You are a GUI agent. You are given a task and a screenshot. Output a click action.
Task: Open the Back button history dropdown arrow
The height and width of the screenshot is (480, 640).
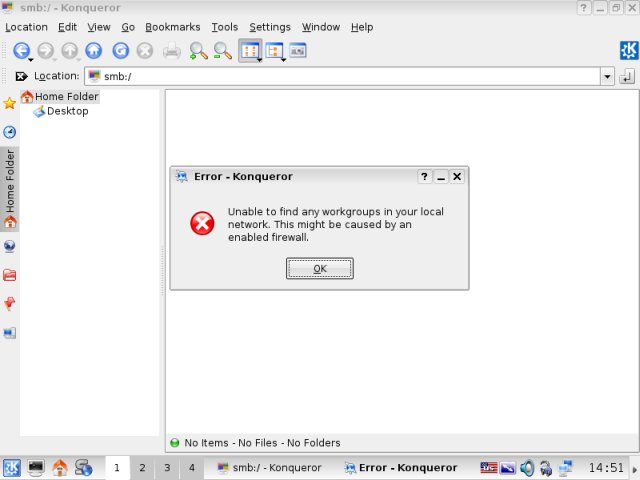click(x=31, y=60)
